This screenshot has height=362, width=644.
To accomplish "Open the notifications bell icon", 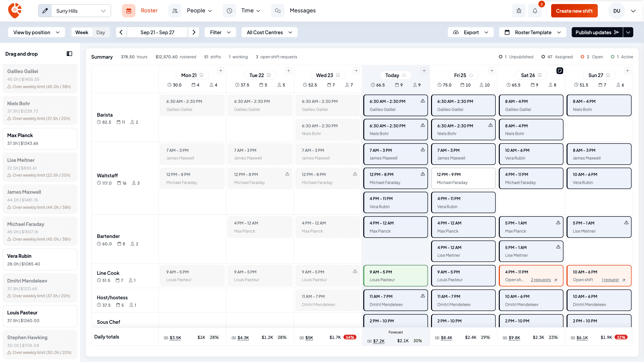I will [x=535, y=11].
